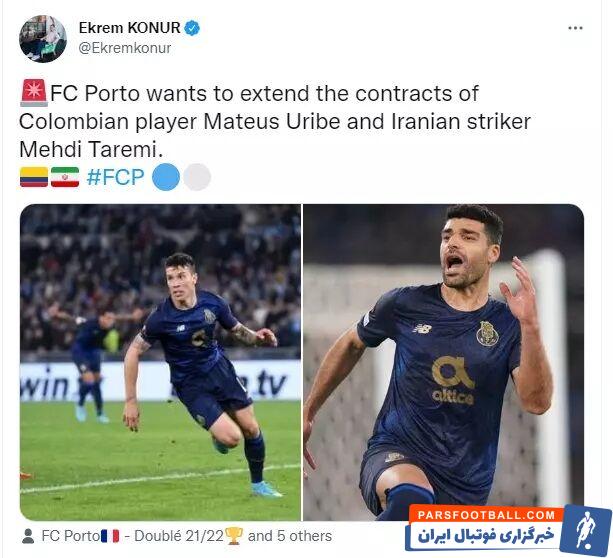613x558 pixels.
Task: Click the tagged people person icon
Action: click(28, 536)
